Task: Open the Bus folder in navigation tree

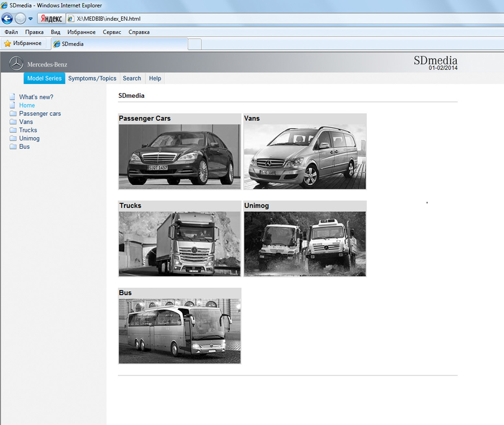Action: click(x=24, y=147)
